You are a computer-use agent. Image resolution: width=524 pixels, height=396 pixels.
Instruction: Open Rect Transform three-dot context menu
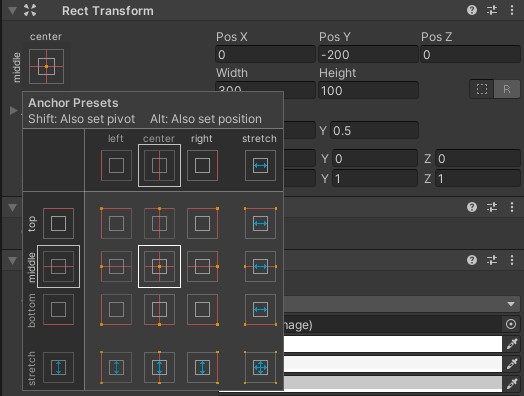(x=512, y=10)
